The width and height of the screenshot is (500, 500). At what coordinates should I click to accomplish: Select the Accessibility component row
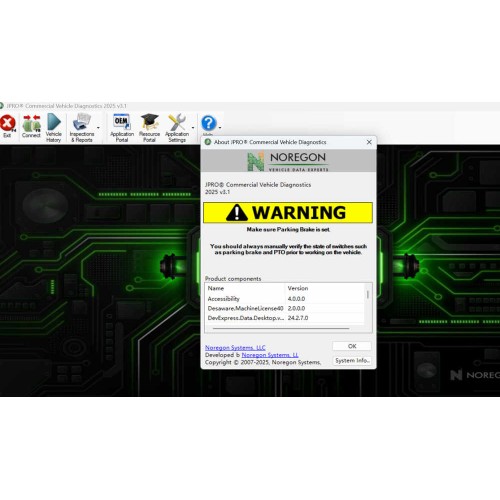point(285,299)
